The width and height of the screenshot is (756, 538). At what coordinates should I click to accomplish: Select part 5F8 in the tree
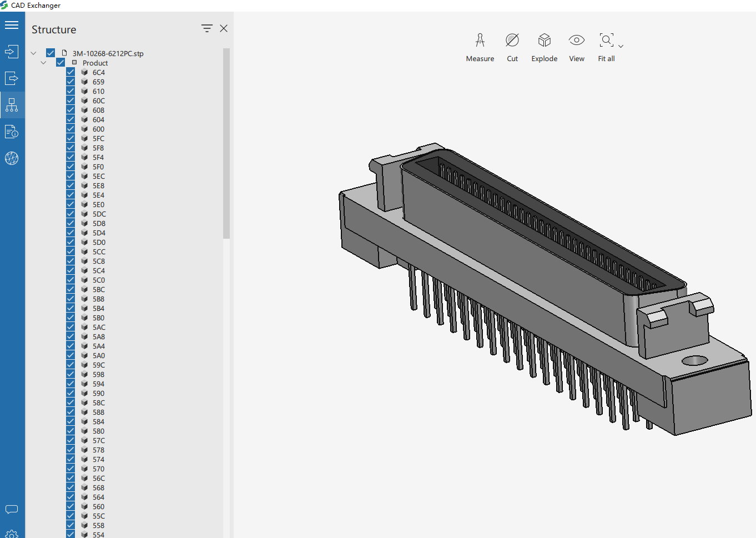(x=98, y=148)
